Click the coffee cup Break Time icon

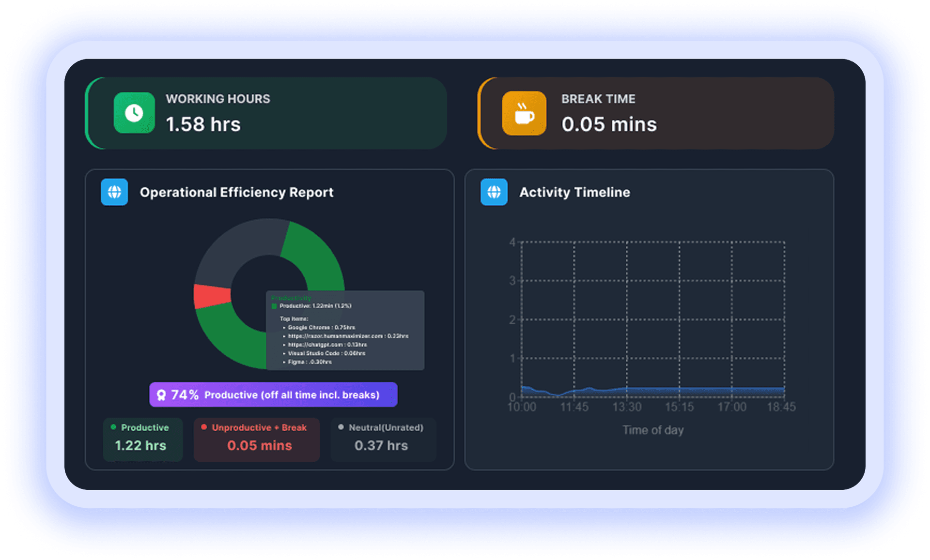pyautogui.click(x=525, y=113)
